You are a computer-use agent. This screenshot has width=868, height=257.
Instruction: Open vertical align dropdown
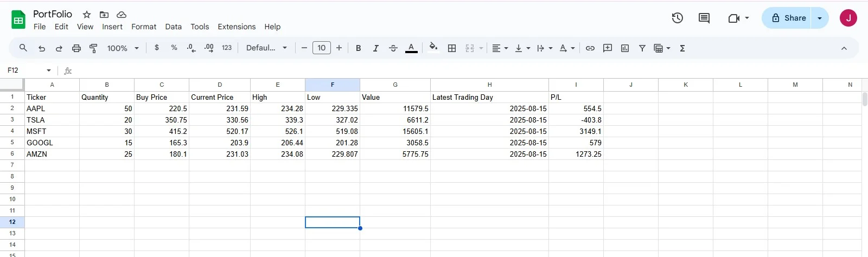tap(522, 48)
